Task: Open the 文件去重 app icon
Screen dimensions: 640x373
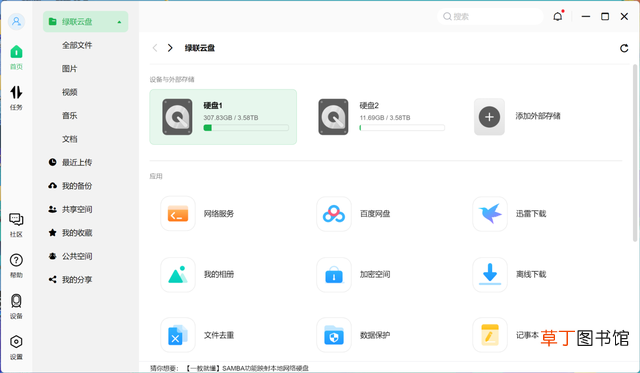Action: click(x=178, y=335)
